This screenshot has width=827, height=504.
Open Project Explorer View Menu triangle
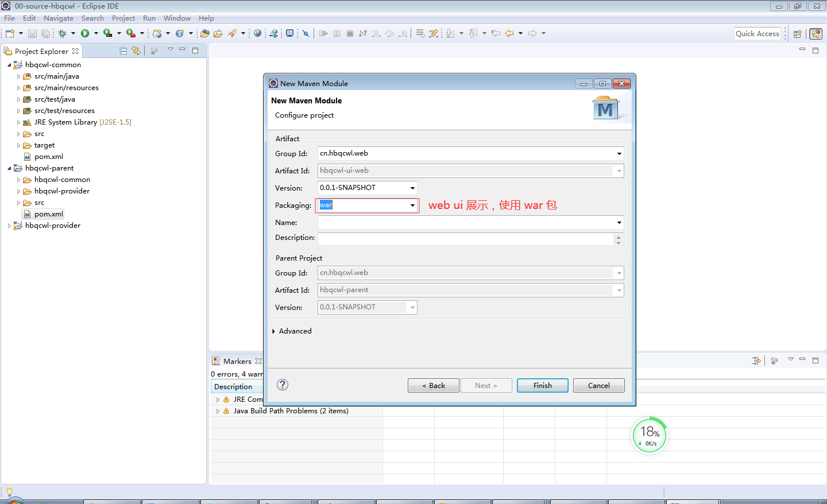[x=170, y=50]
